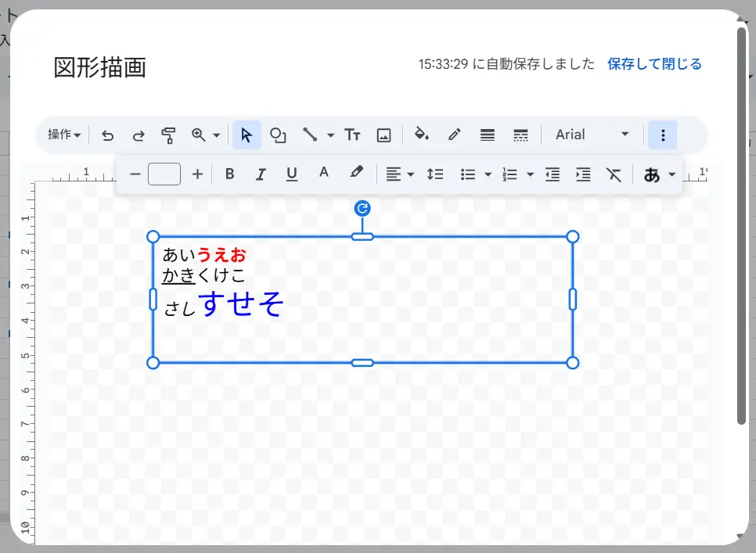The image size is (756, 553).
Task: Collapse the three-dot more options menu
Action: point(663,135)
